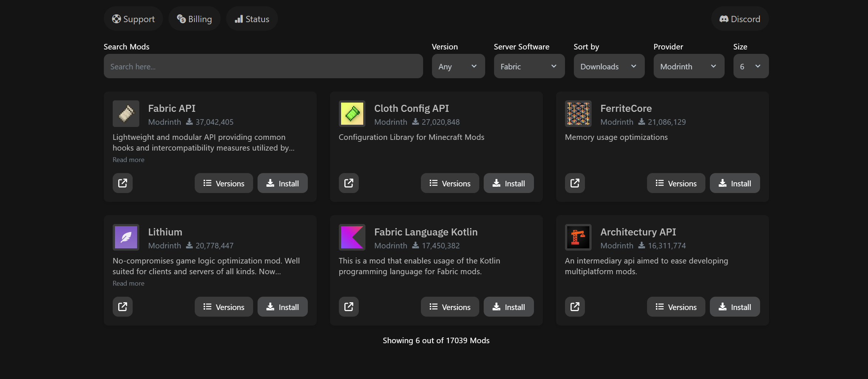Click 'Showing 6 out of 17039 Mods' text
Viewport: 868px width, 379px height.
coord(436,340)
